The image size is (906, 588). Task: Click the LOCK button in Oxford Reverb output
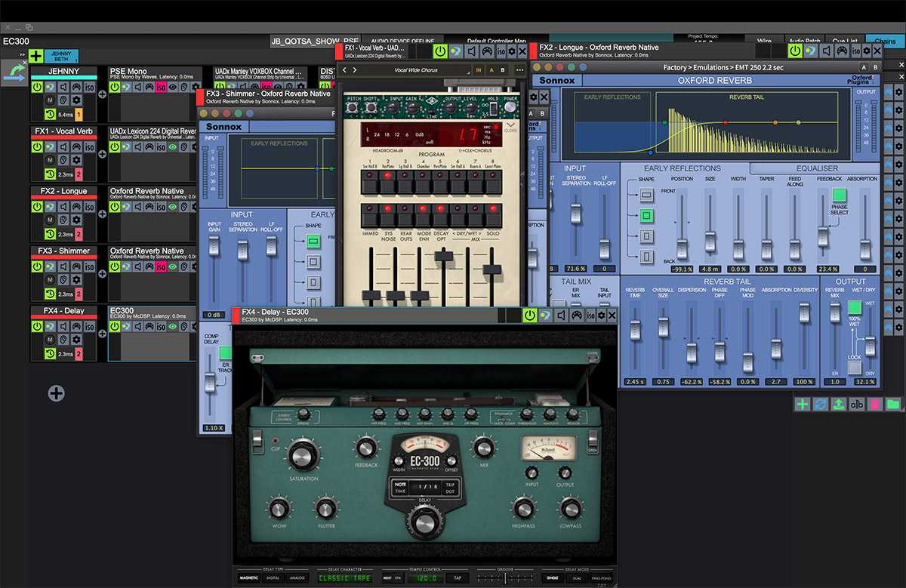click(x=855, y=368)
